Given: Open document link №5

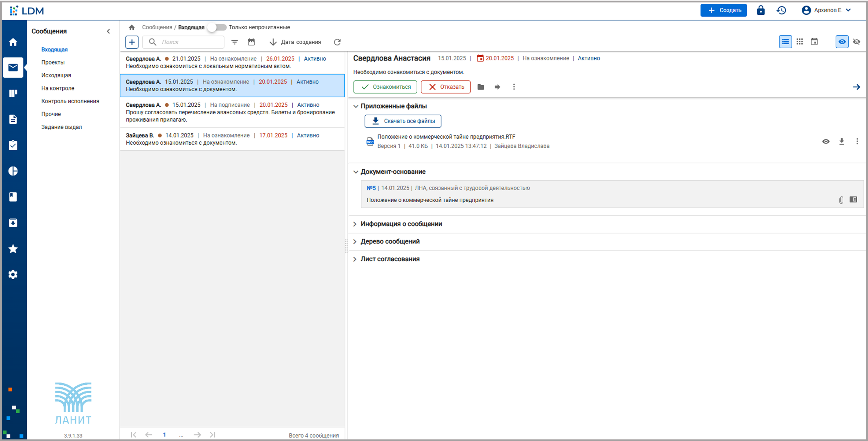Looking at the screenshot, I should pos(371,188).
